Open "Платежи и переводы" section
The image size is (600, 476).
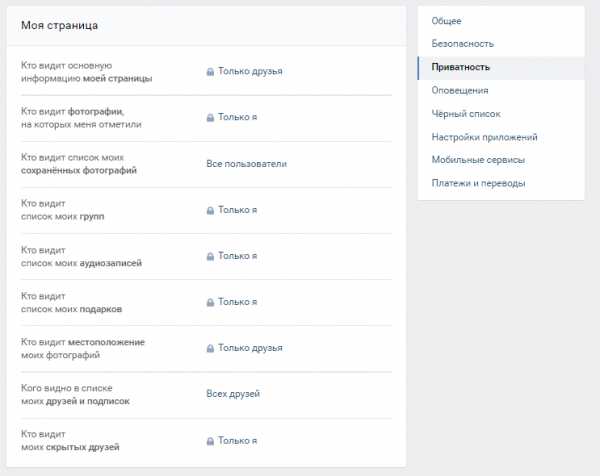tap(478, 183)
